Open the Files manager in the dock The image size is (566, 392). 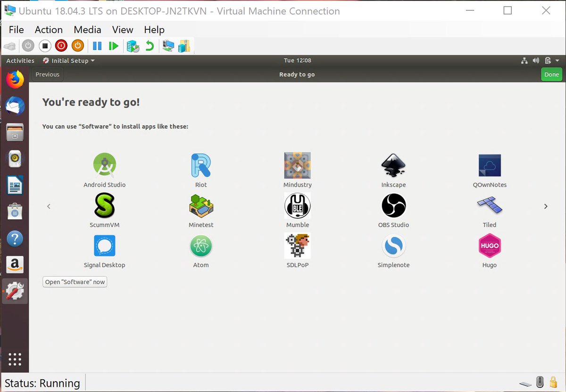pos(15,132)
